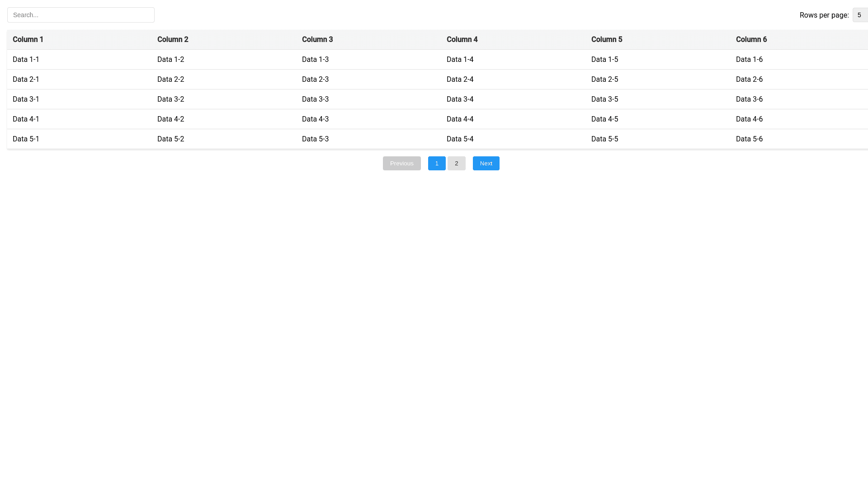Screen dimensions: 868x488
Task: Click the Data 3-3 cell
Action: [315, 99]
